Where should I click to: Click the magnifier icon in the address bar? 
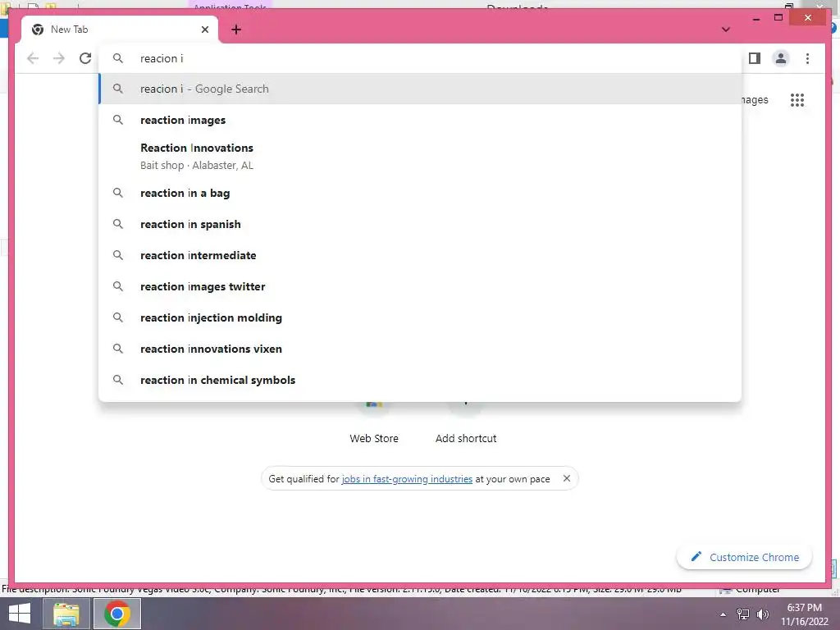118,58
